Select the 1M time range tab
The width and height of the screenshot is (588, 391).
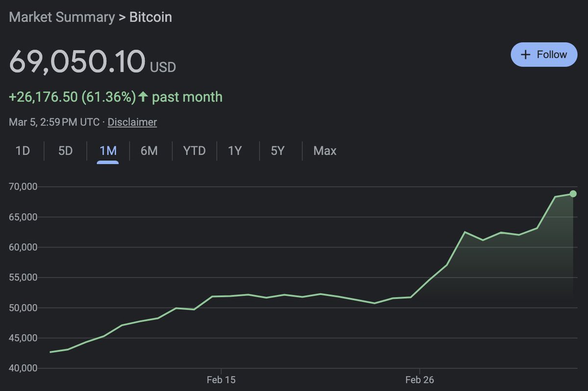tap(108, 150)
